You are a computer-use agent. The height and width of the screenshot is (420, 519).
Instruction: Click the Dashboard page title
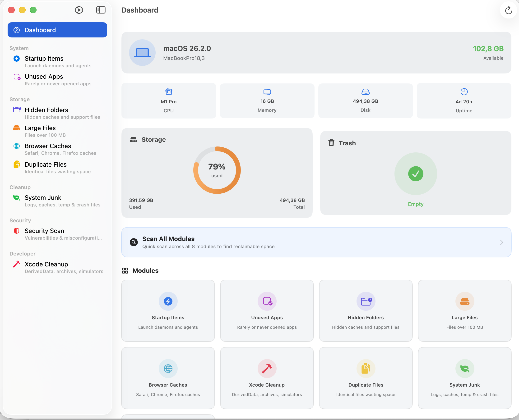pyautogui.click(x=140, y=10)
